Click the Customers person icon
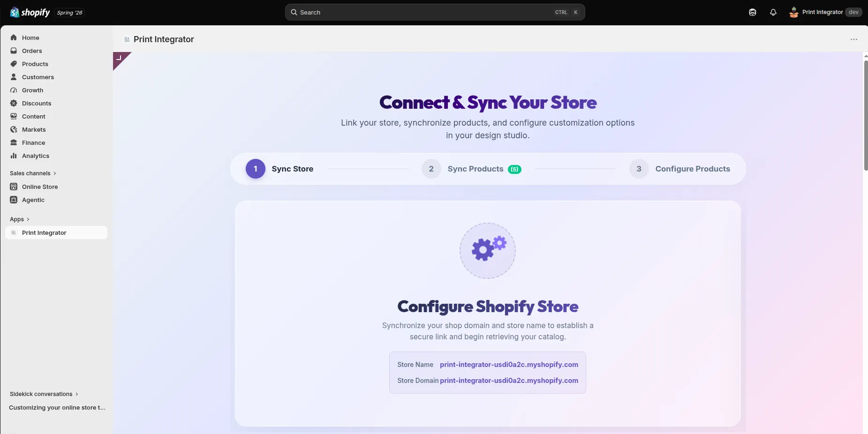Image resolution: width=868 pixels, height=434 pixels. coord(14,77)
